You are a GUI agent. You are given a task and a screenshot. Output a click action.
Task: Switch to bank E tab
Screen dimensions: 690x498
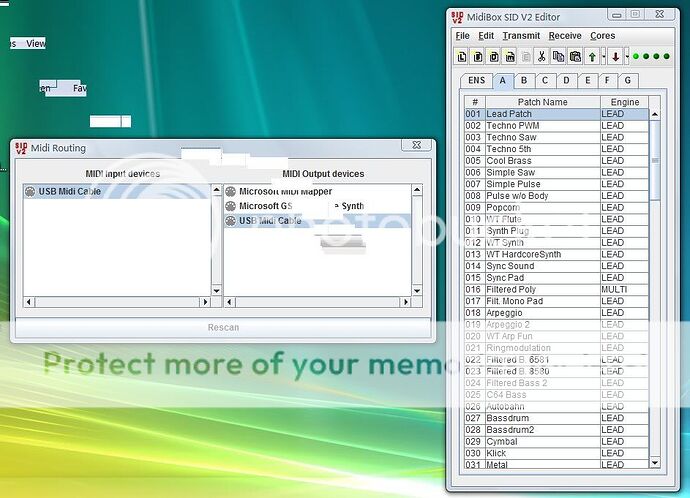tap(587, 81)
